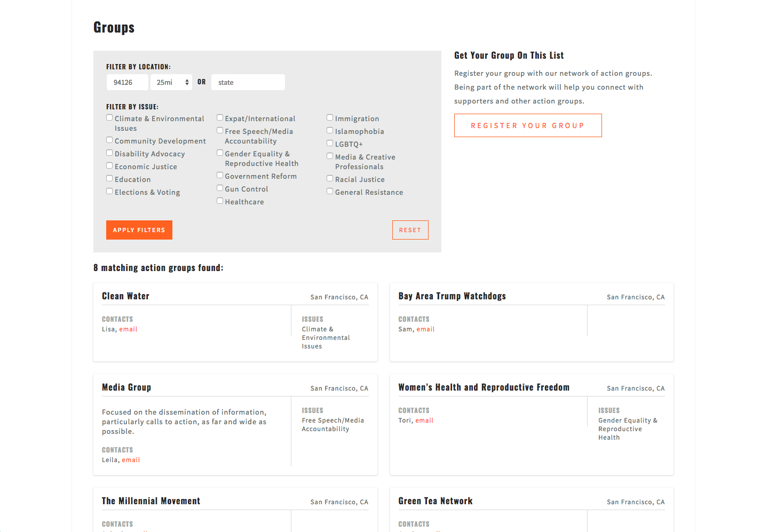
Task: Select Racial Justice checkbox
Action: (330, 179)
